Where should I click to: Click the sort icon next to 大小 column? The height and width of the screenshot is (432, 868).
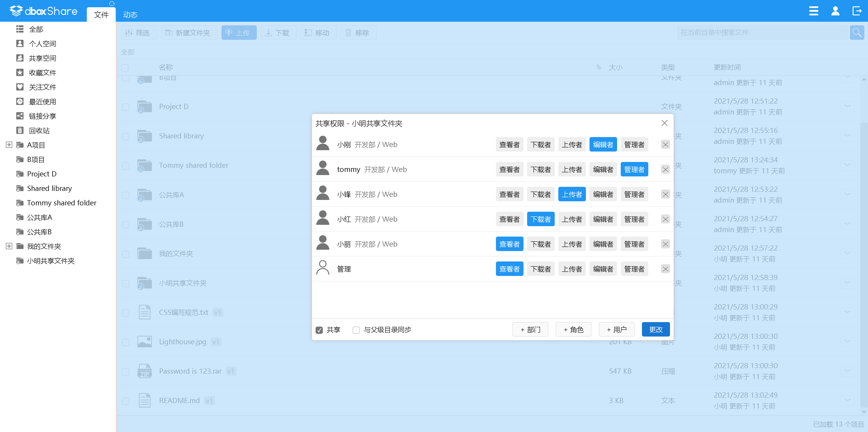coord(599,67)
